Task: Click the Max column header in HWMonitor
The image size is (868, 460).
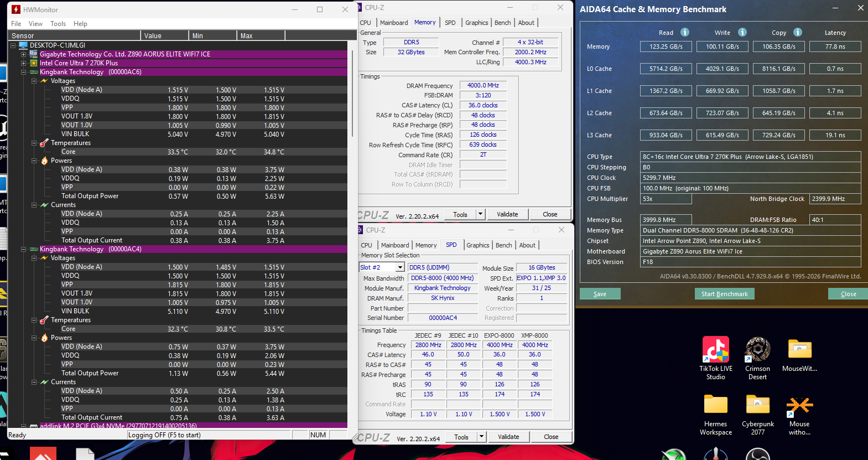Action: coord(261,35)
